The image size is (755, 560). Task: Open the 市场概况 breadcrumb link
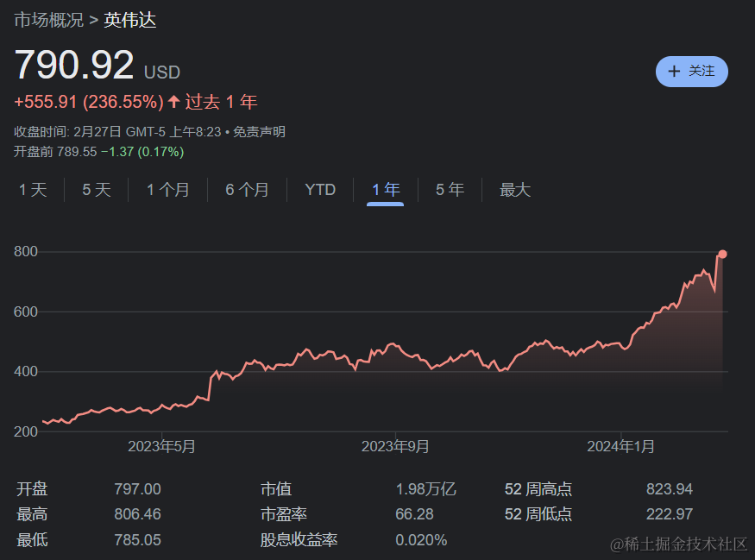pos(48,20)
